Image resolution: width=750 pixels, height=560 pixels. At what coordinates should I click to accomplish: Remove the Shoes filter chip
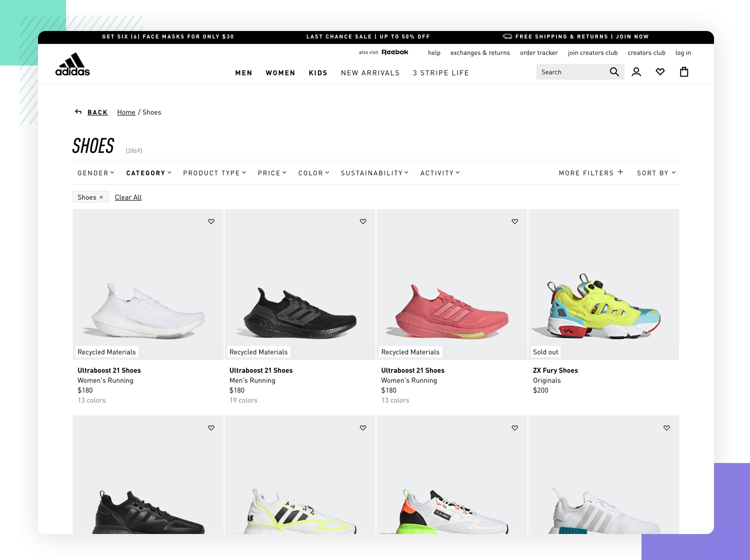(x=101, y=197)
